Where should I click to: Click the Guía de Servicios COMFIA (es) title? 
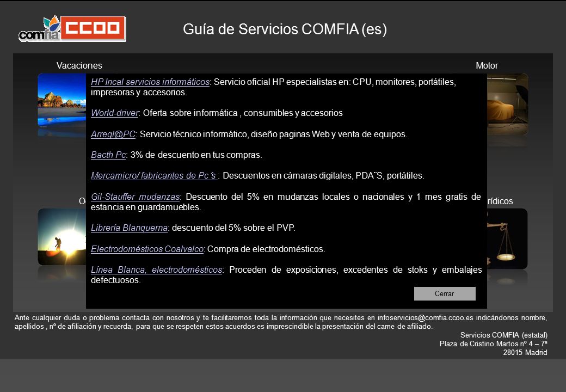tap(285, 29)
